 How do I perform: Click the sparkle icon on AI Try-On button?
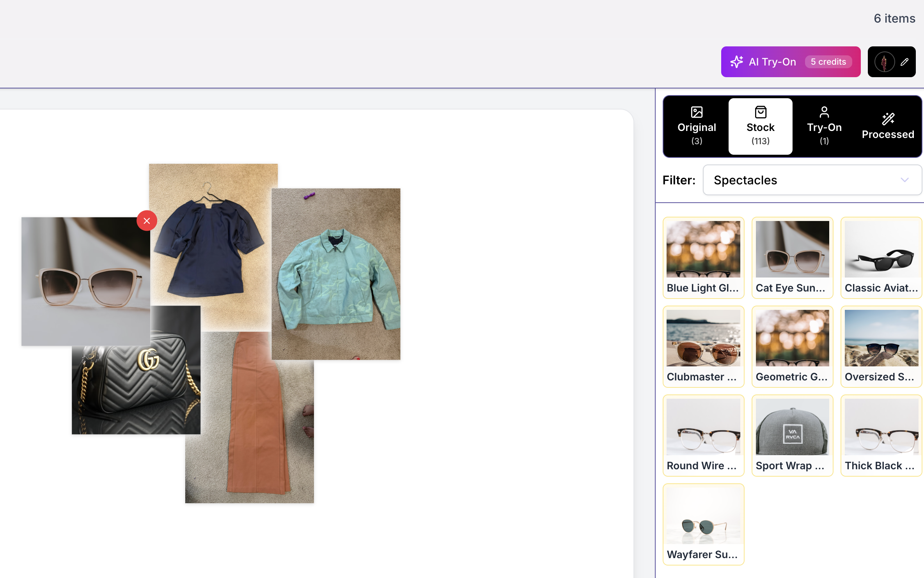tap(736, 62)
